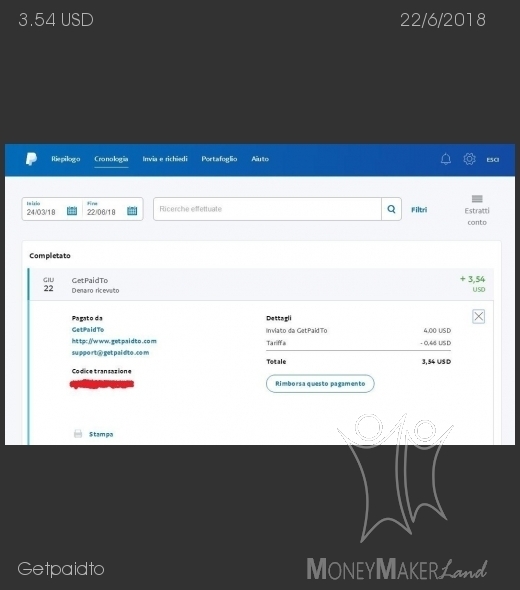Click the Denaro ricevuto subtitle

[x=95, y=290]
